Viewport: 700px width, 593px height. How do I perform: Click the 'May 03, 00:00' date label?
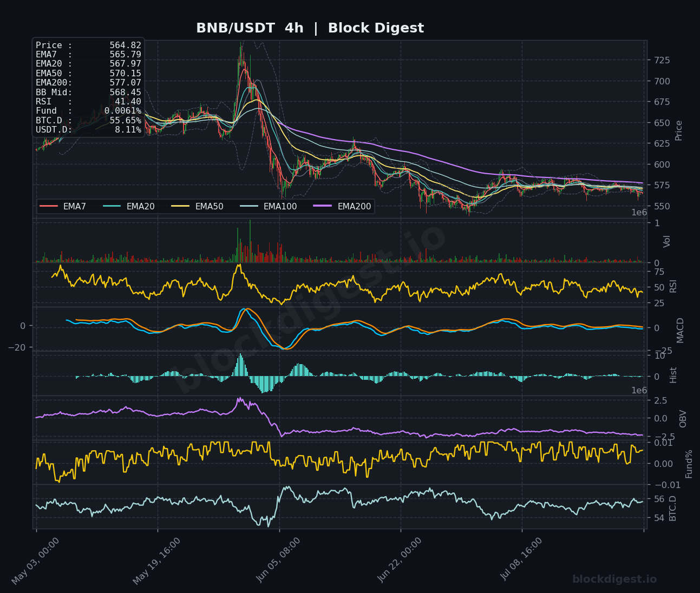click(36, 561)
